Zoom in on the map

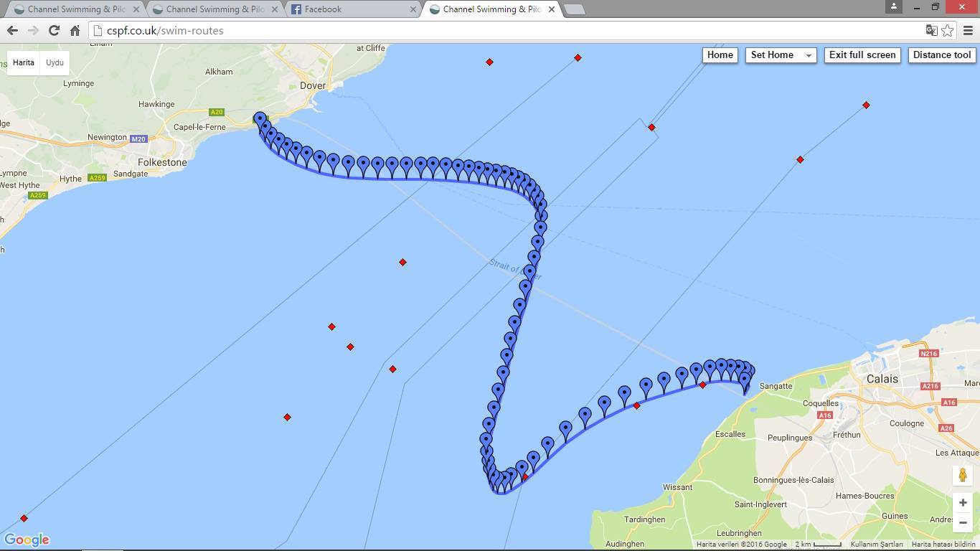tap(963, 502)
